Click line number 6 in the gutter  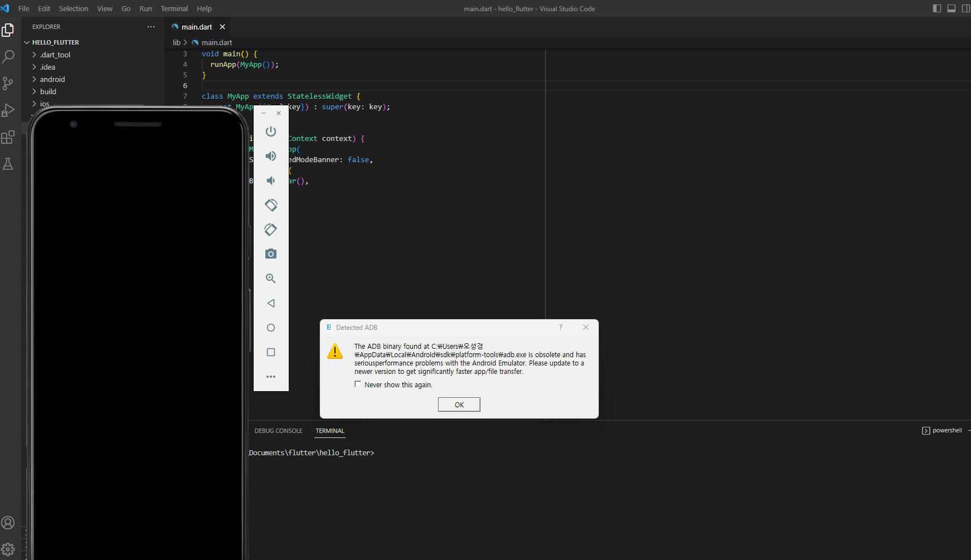point(185,86)
